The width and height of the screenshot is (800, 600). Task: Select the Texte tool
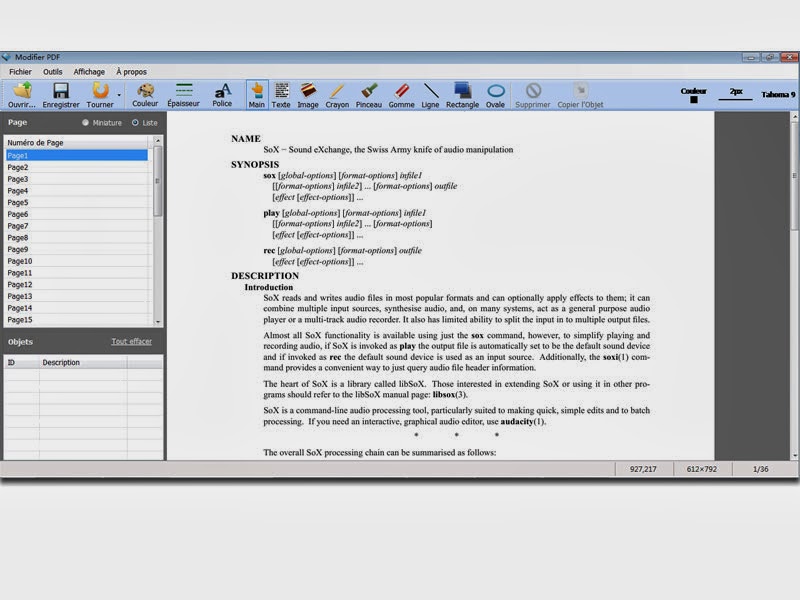point(281,95)
